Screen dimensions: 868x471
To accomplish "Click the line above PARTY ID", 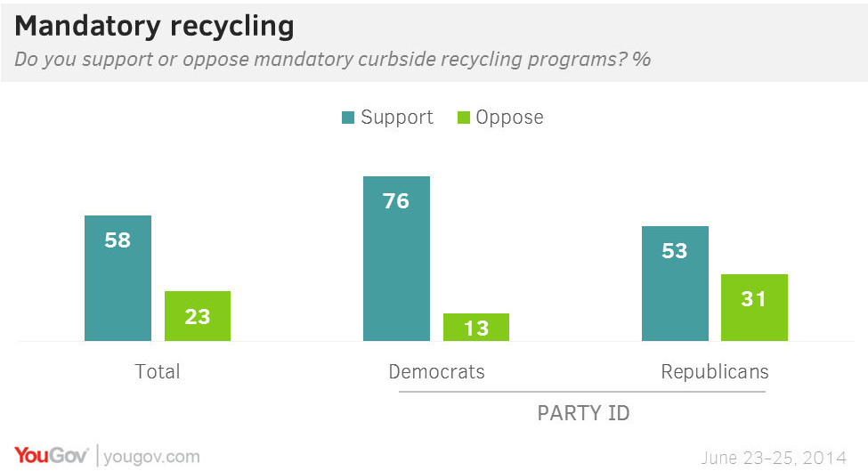I will point(583,392).
